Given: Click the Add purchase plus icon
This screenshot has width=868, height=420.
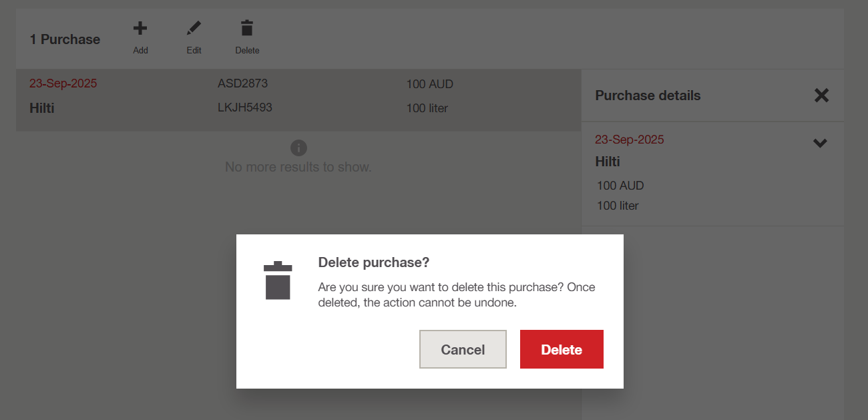Looking at the screenshot, I should pos(140,29).
